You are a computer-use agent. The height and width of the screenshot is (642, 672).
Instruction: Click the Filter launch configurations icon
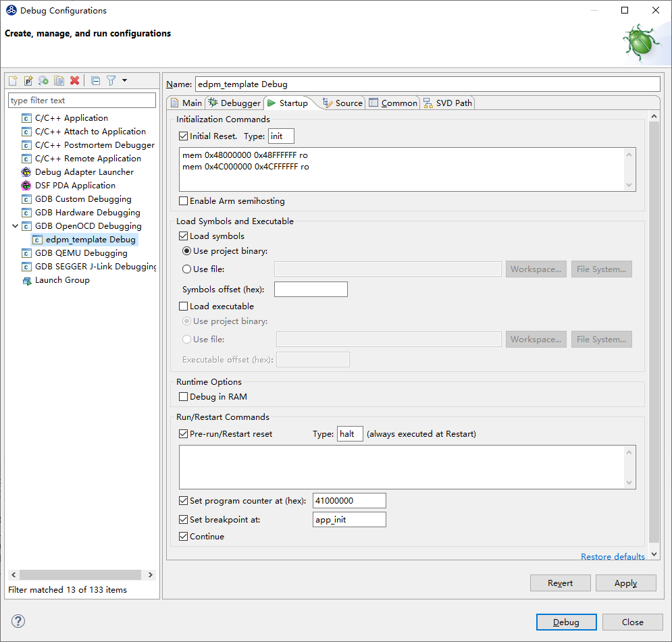coord(111,80)
